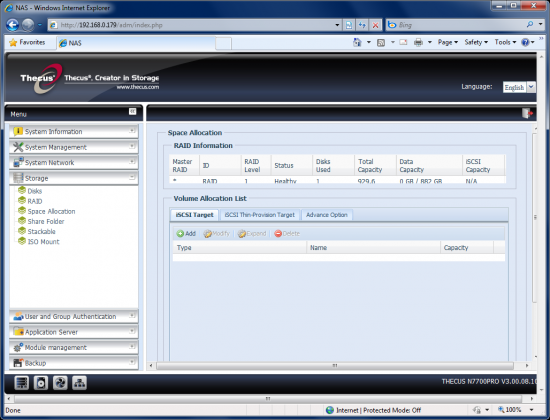Viewport: 550px width, 420px height.
Task: Open the Safety menu dropdown
Action: pos(476,42)
